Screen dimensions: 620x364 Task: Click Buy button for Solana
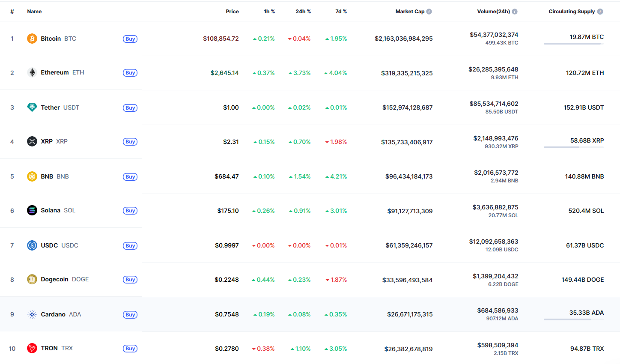pyautogui.click(x=130, y=211)
